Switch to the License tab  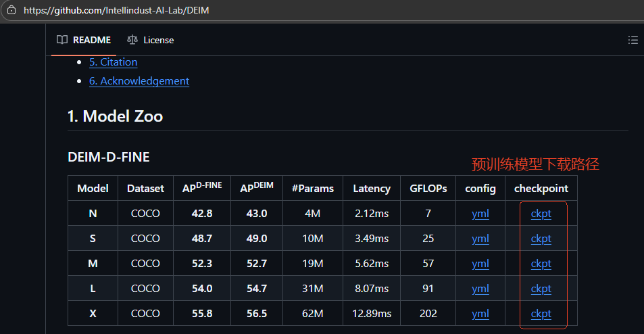150,40
